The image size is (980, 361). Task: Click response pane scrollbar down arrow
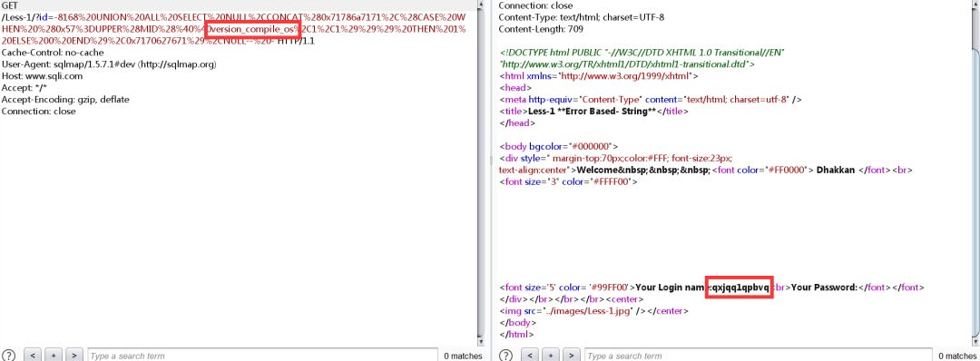[976, 341]
